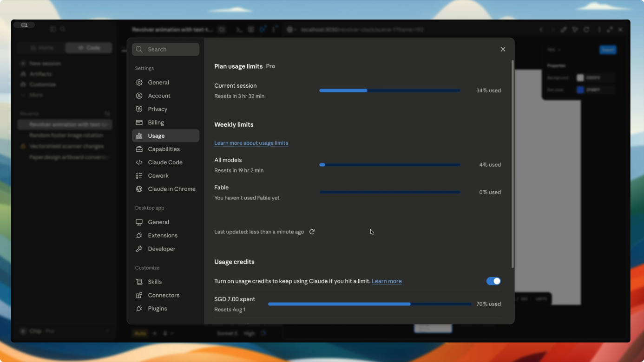Viewport: 644px width, 362px height.
Task: Switch to the Code tab in the background window
Action: tap(89, 48)
